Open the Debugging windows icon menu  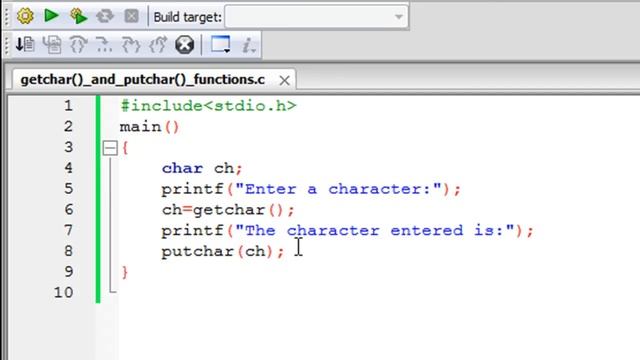[220, 44]
